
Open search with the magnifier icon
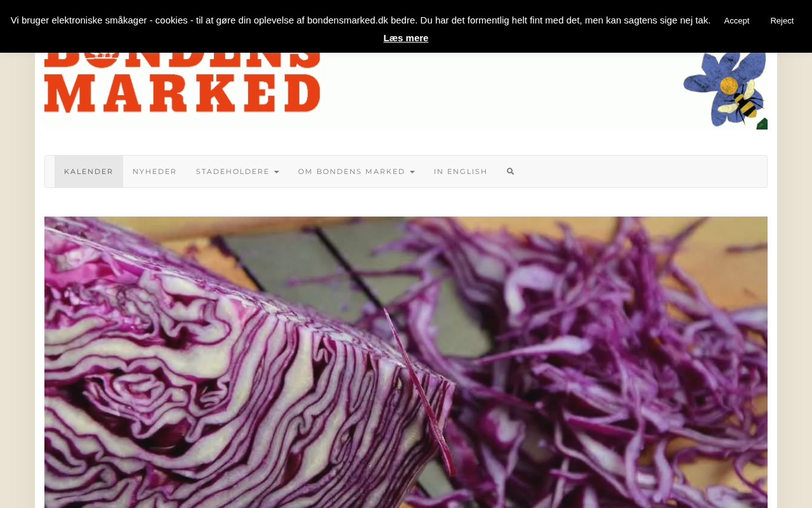[x=511, y=171]
